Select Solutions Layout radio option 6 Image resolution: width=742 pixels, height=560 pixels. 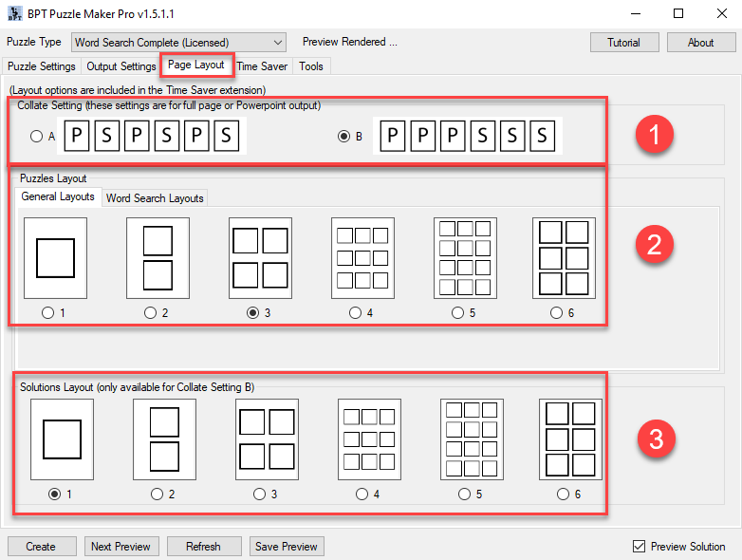pyautogui.click(x=563, y=494)
